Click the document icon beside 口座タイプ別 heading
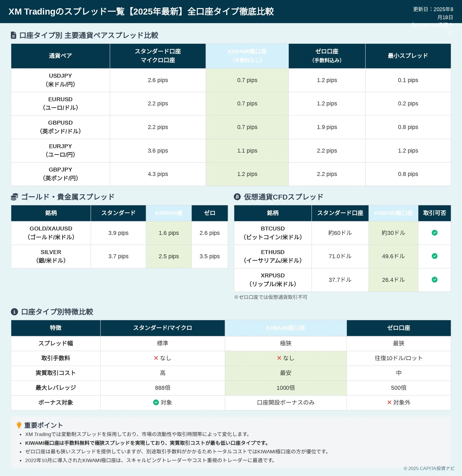 click(14, 35)
